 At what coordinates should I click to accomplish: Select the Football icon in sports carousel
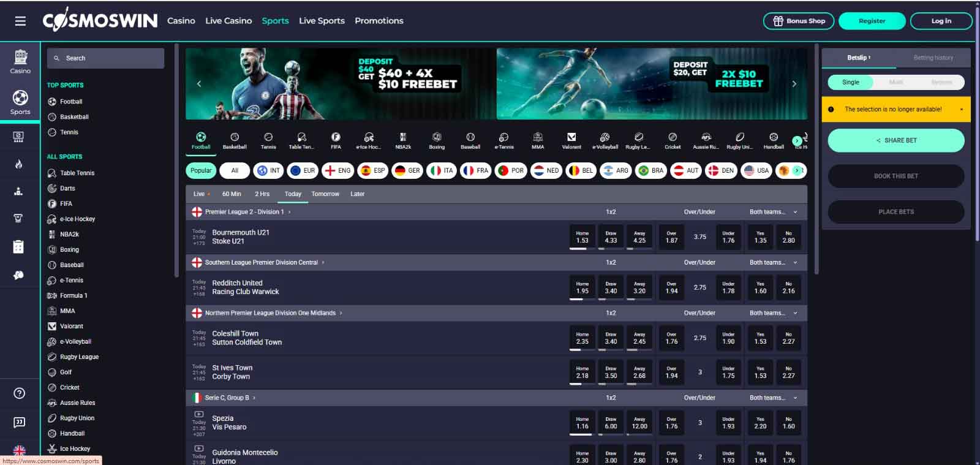[201, 140]
